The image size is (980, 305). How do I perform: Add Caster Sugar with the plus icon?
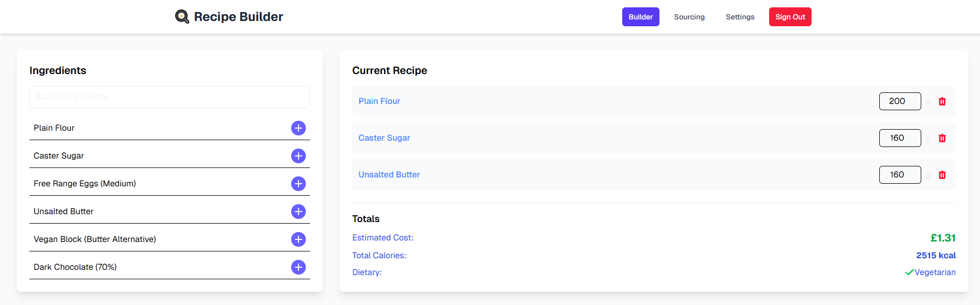[x=298, y=156]
